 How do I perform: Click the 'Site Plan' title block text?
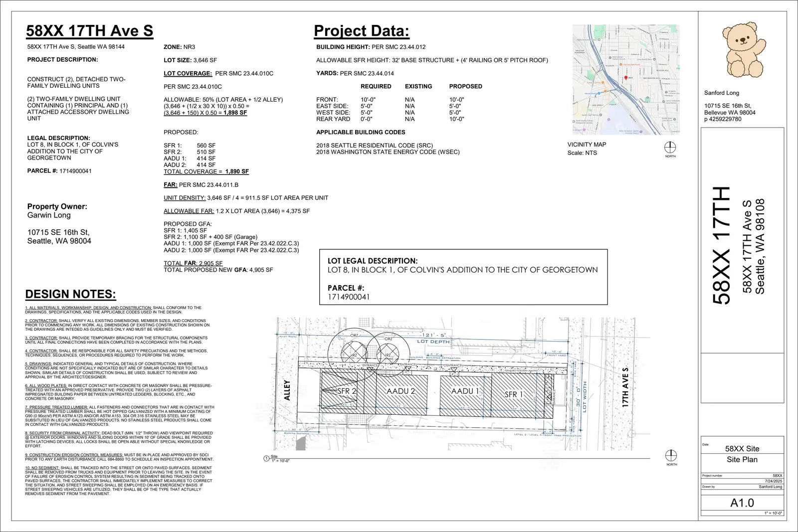[742, 459]
